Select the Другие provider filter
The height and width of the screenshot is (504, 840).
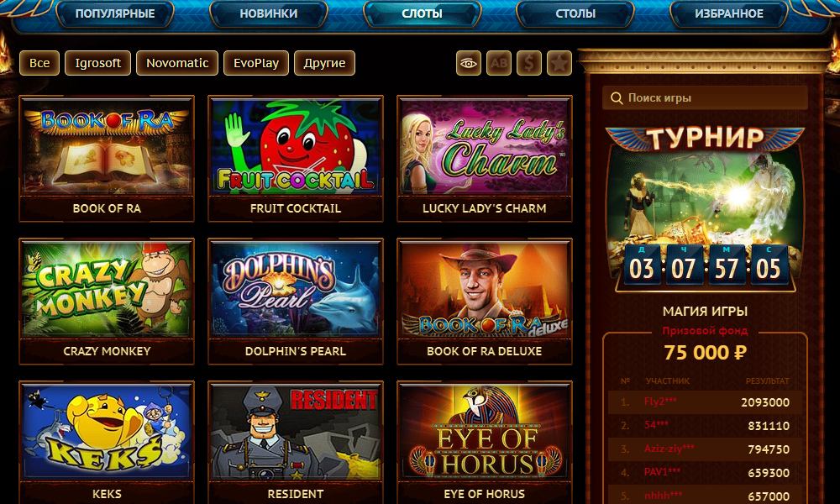(x=324, y=63)
